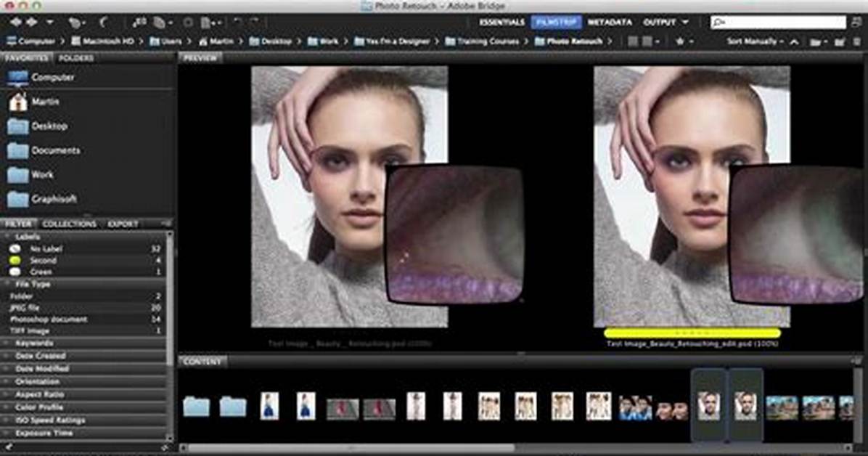Go to Work in the path bar
The height and width of the screenshot is (456, 868).
click(x=323, y=41)
